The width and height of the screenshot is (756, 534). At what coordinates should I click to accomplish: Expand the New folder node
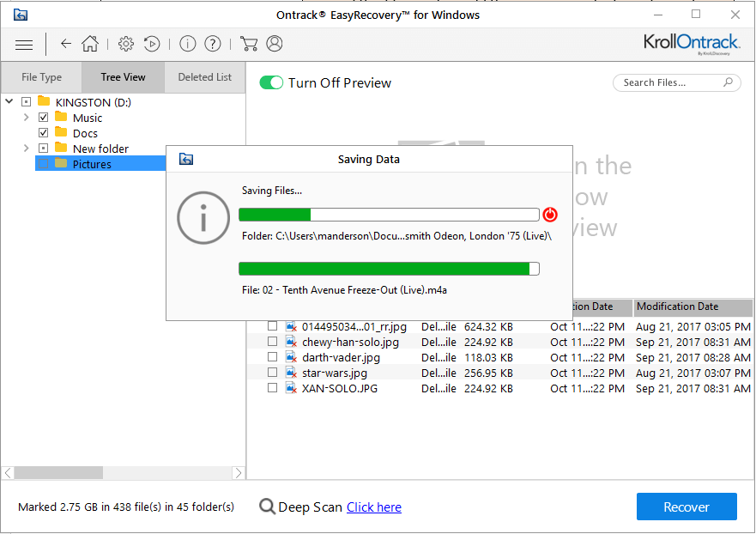[x=26, y=148]
